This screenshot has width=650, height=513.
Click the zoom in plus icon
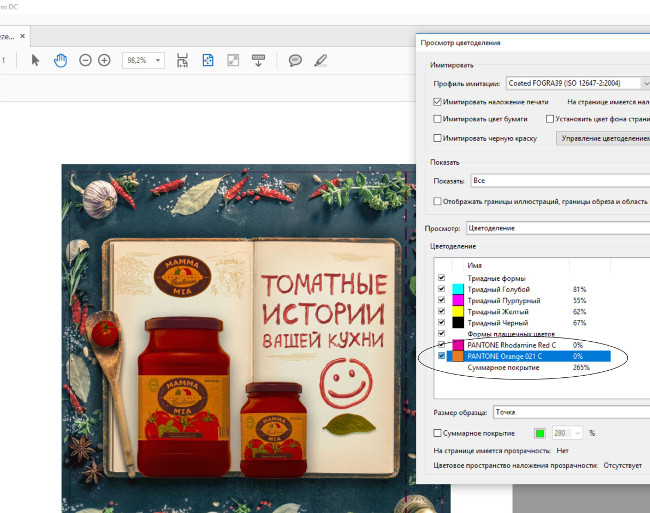[104, 61]
